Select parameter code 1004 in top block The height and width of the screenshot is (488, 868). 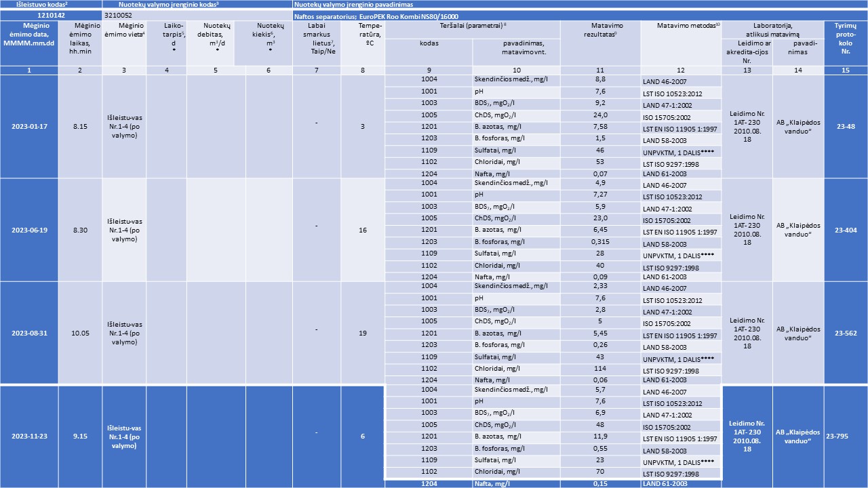[x=427, y=80]
